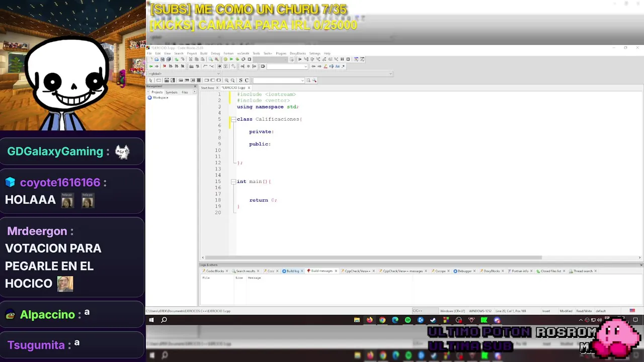The width and height of the screenshot is (644, 362).
Task: Click the New file toolbar icon
Action: coord(150,59)
